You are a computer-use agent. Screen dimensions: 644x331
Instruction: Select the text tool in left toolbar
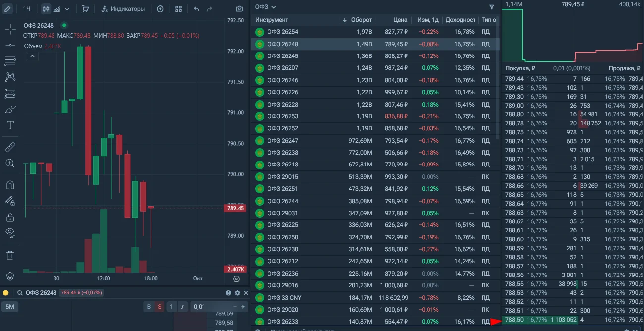click(x=10, y=125)
